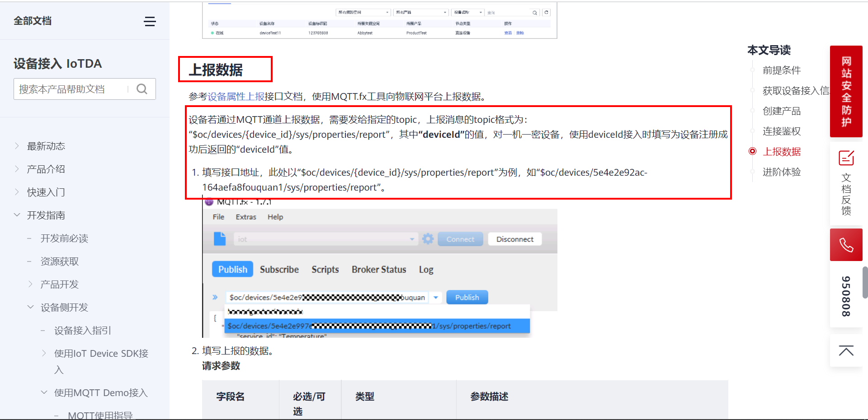The width and height of the screenshot is (868, 420).
Task: Click the page vertical scrollbar thumb
Action: click(865, 282)
